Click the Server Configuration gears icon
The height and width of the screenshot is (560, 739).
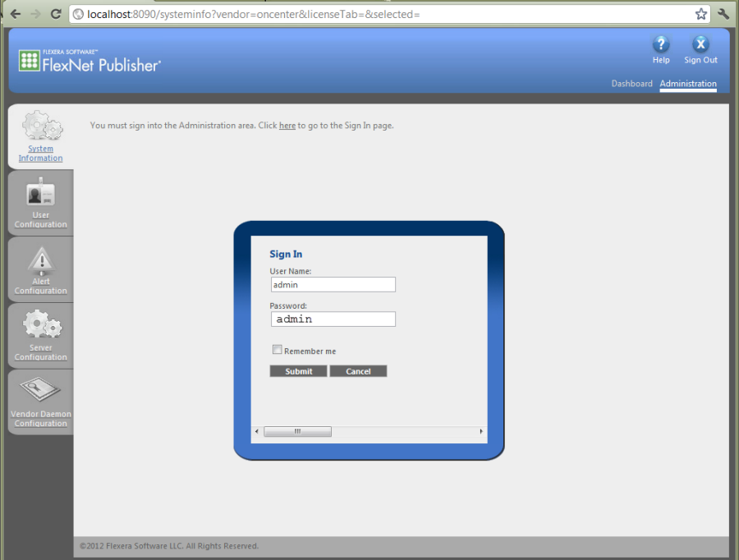43,324
